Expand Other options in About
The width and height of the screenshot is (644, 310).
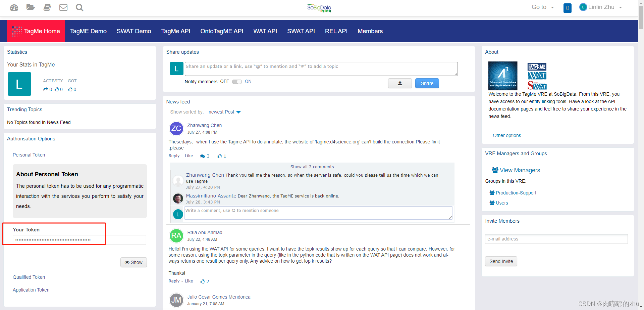tap(509, 135)
